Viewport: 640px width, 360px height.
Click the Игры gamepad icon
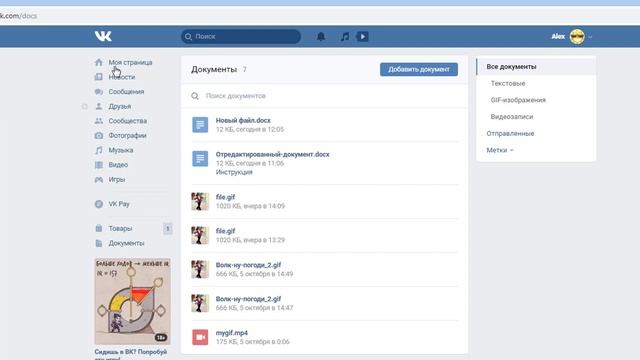click(99, 180)
